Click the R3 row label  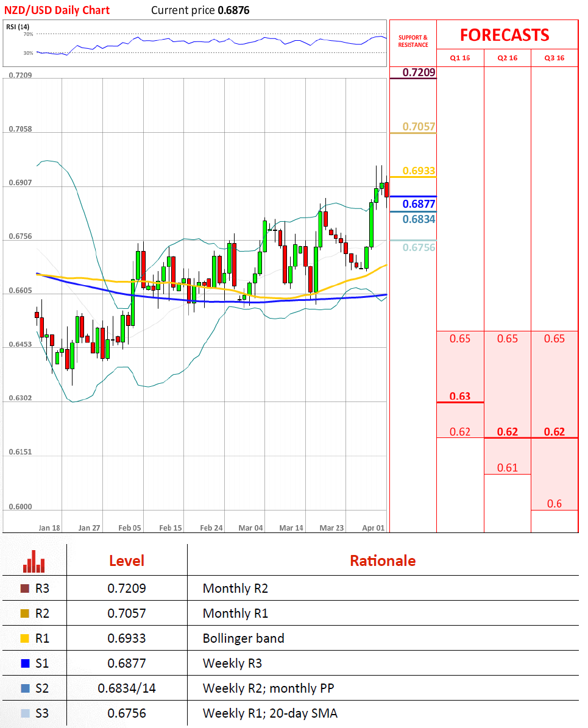[x=42, y=588]
